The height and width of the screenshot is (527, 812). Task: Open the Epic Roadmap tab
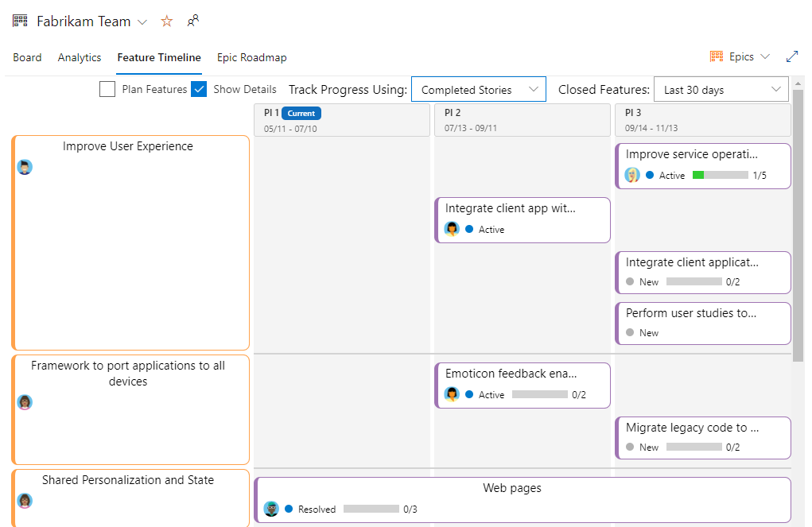coord(251,57)
